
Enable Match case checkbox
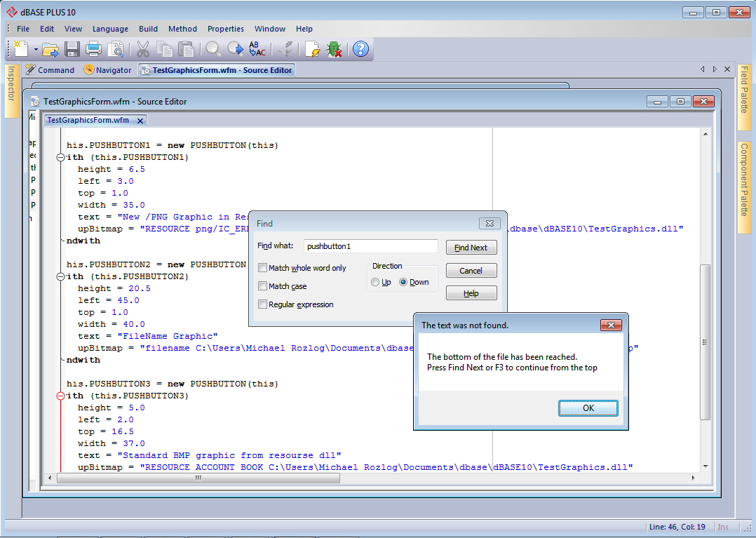click(x=263, y=286)
